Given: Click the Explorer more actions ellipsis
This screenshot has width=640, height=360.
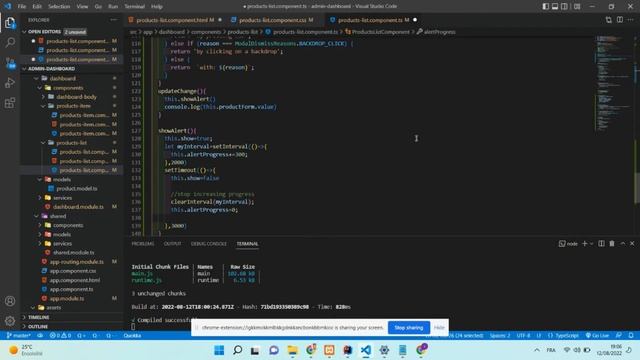Looking at the screenshot, I should pyautogui.click(x=113, y=20).
